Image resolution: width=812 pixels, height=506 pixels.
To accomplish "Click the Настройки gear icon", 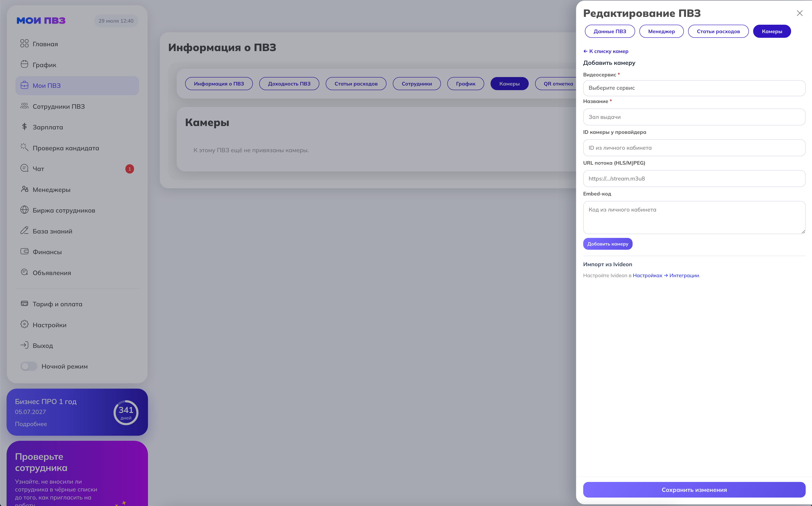I will [x=24, y=324].
